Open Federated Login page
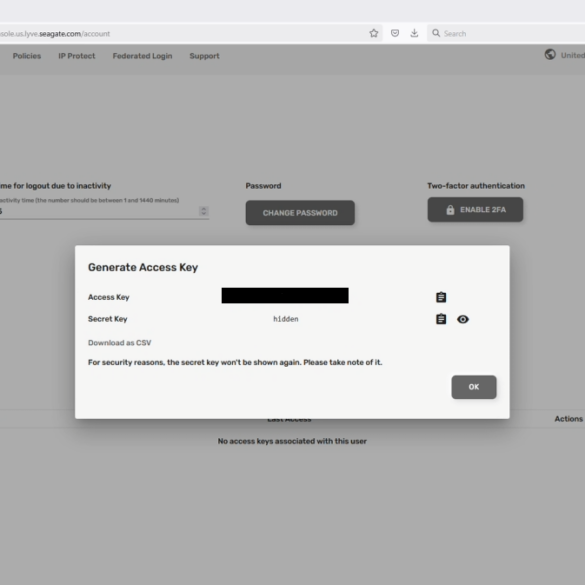 (143, 56)
